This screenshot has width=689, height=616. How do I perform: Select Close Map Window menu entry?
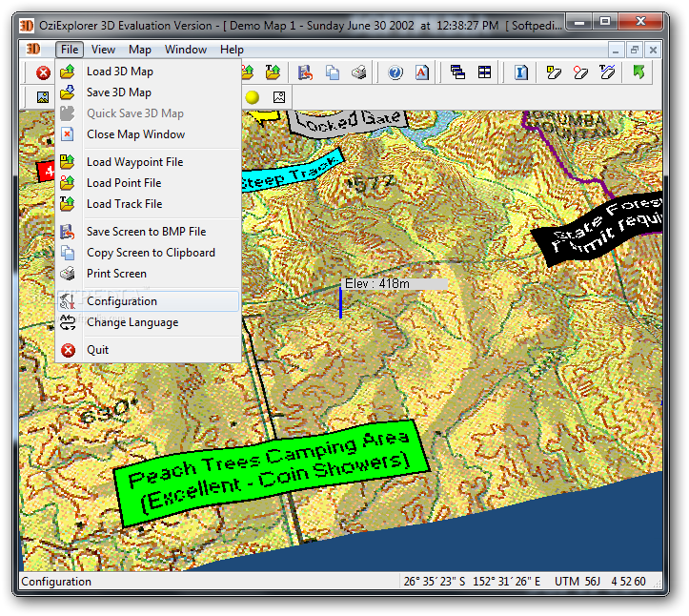coord(149,134)
